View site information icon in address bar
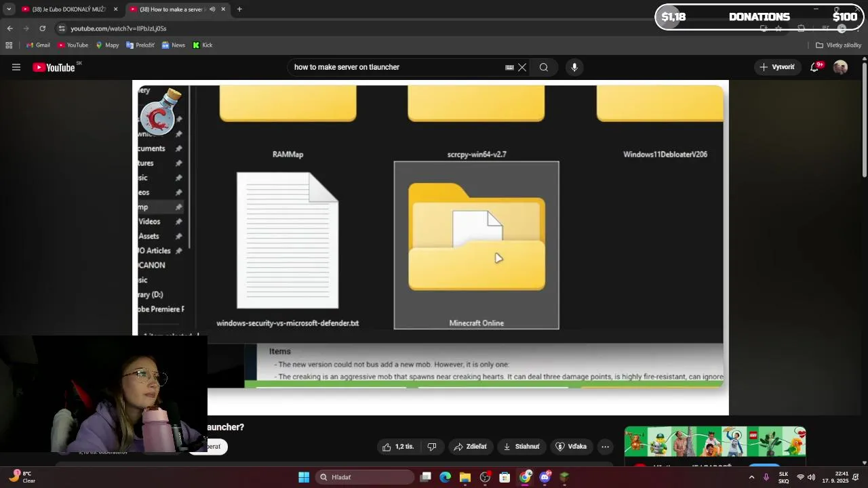 (x=62, y=28)
